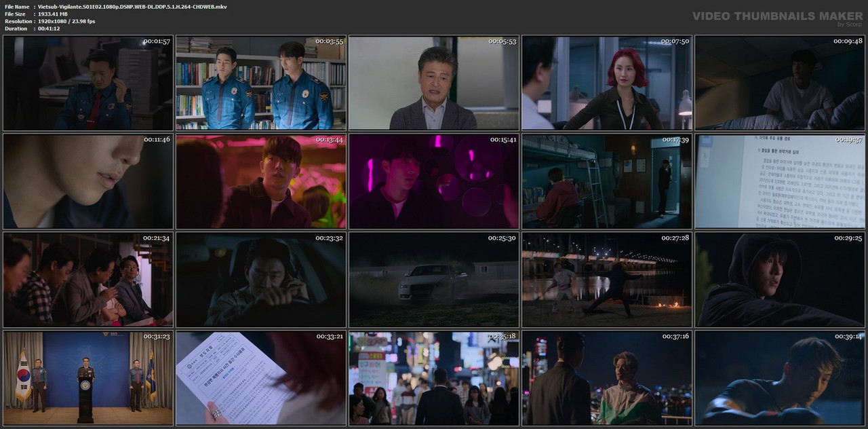Click the file size value 1933.41 MB
This screenshot has height=429, width=868.
tap(53, 14)
